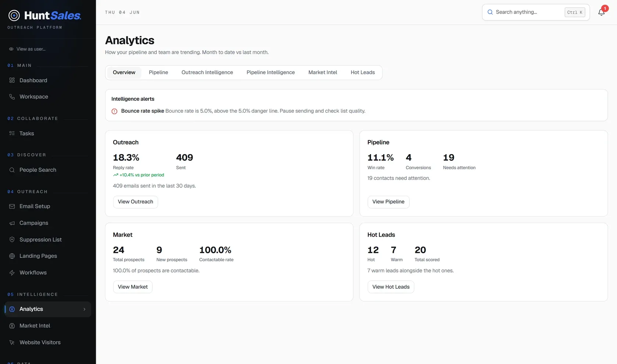Switch to the Overview tab
This screenshot has width=617, height=364.
[x=124, y=73]
